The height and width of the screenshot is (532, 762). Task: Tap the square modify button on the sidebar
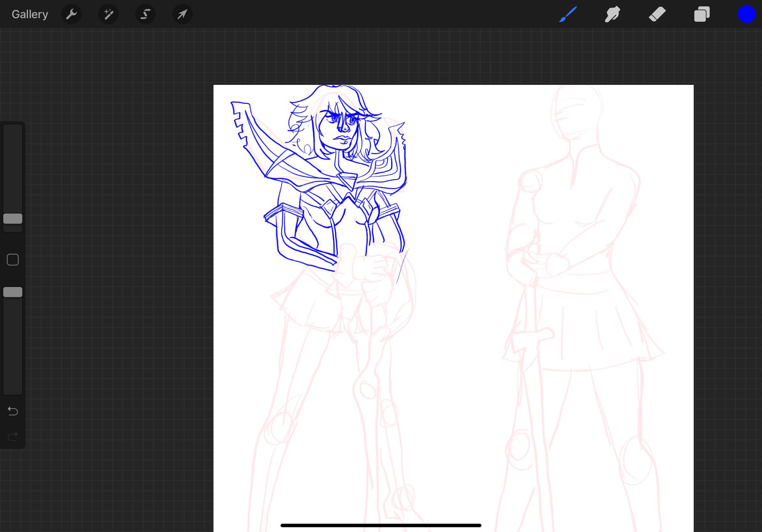[13, 260]
